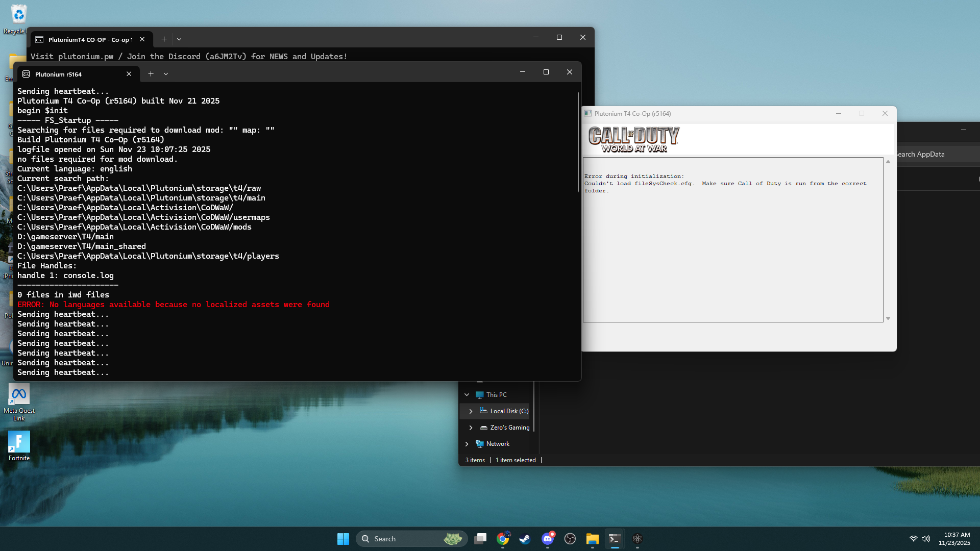Viewport: 980px width, 551px height.
Task: Close the Plutonium r5164 tab
Action: click(129, 74)
